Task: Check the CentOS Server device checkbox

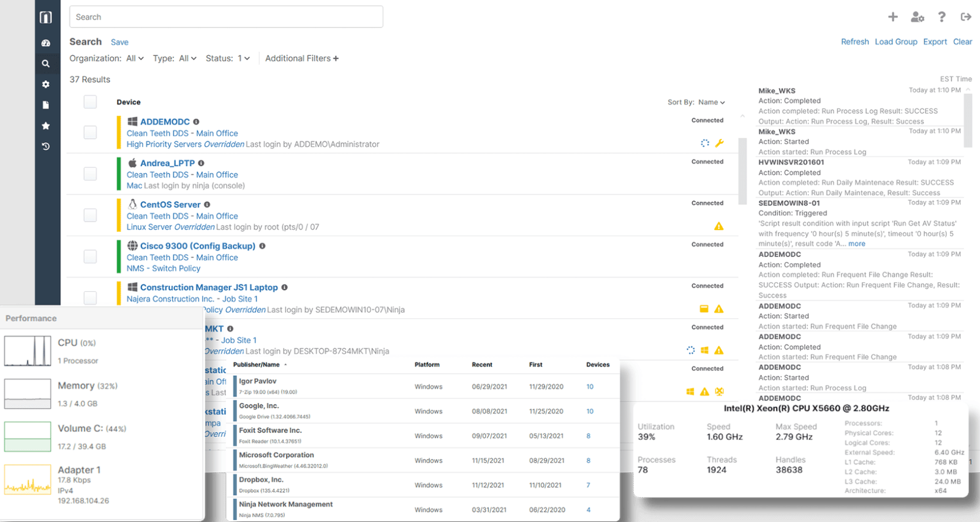Action: pos(90,215)
